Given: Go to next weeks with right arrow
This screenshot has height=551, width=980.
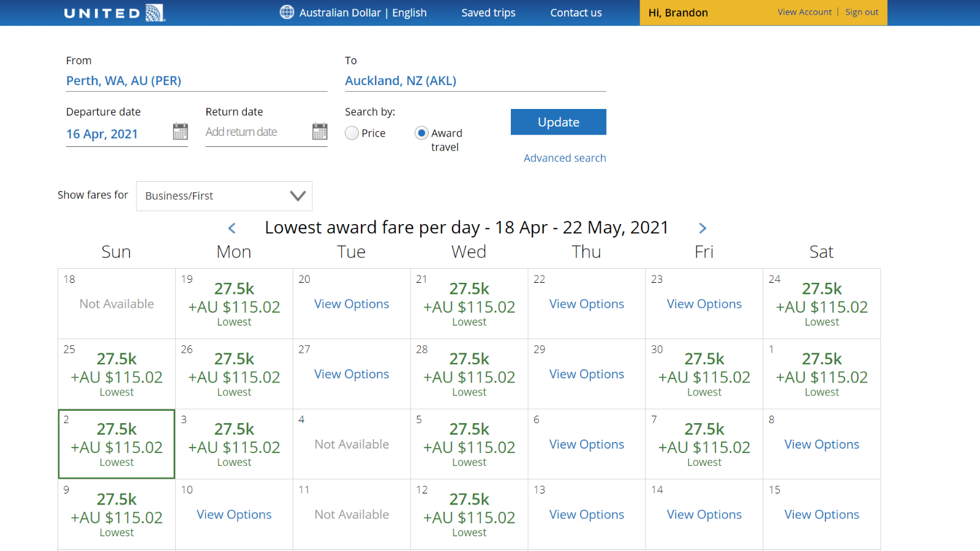Looking at the screenshot, I should pyautogui.click(x=703, y=228).
